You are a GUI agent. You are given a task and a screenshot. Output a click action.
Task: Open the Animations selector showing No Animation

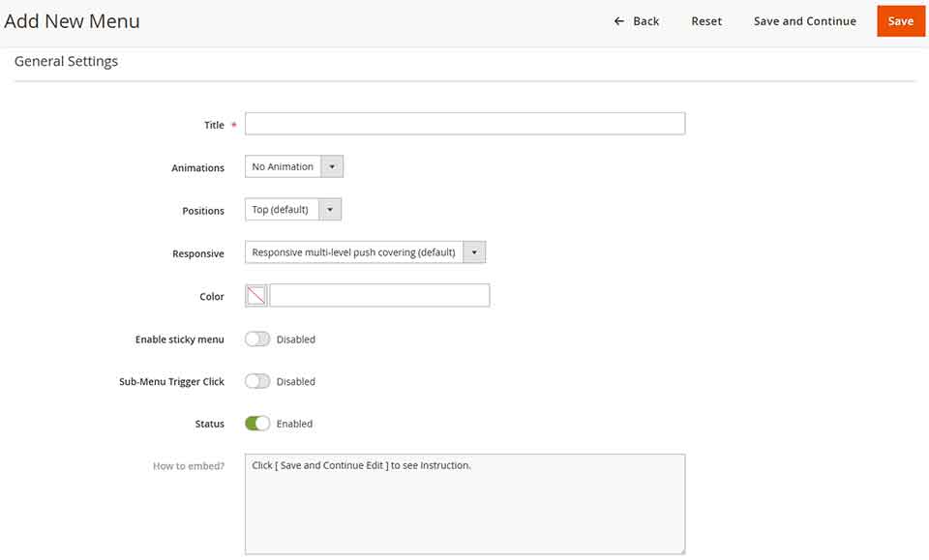click(x=285, y=165)
